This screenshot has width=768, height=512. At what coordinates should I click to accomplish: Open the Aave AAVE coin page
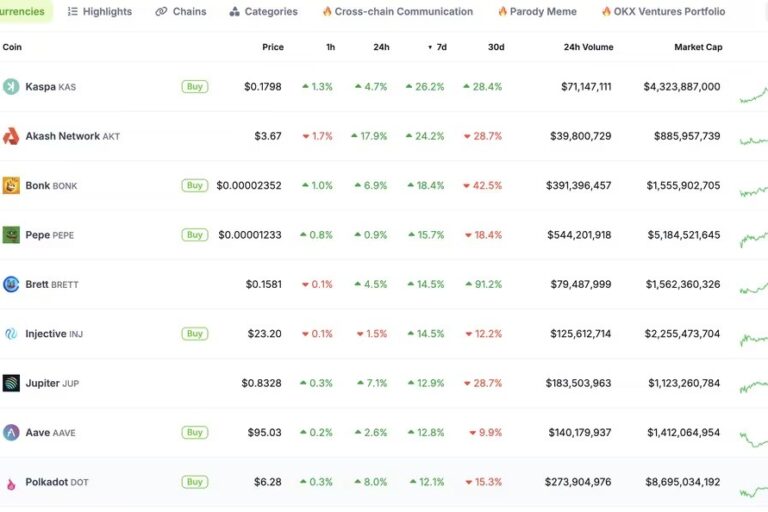[50, 433]
